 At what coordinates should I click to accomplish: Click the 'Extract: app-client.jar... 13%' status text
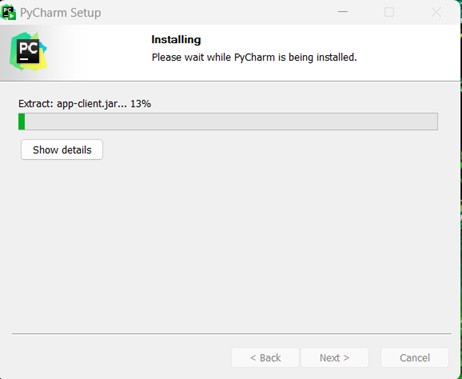[85, 104]
